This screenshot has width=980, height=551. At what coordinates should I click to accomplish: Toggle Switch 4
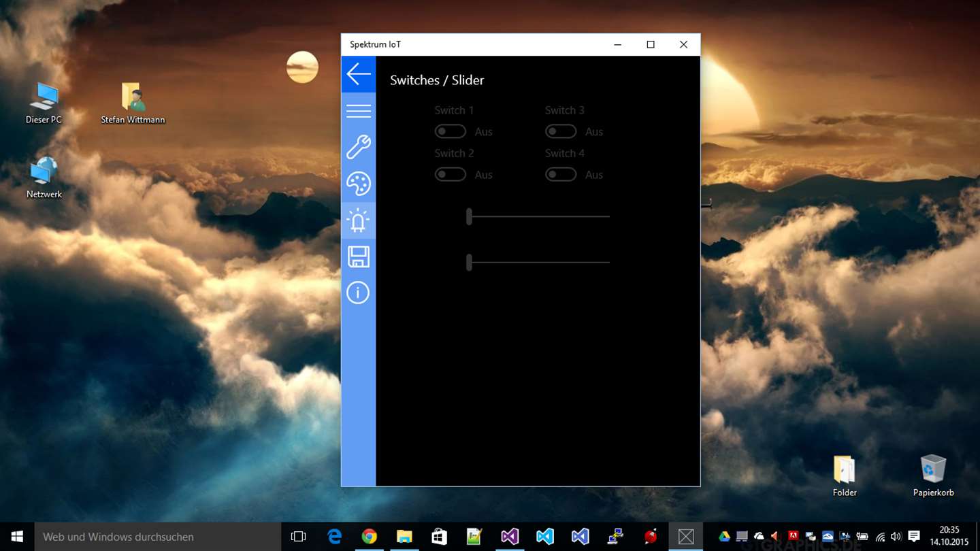point(561,175)
